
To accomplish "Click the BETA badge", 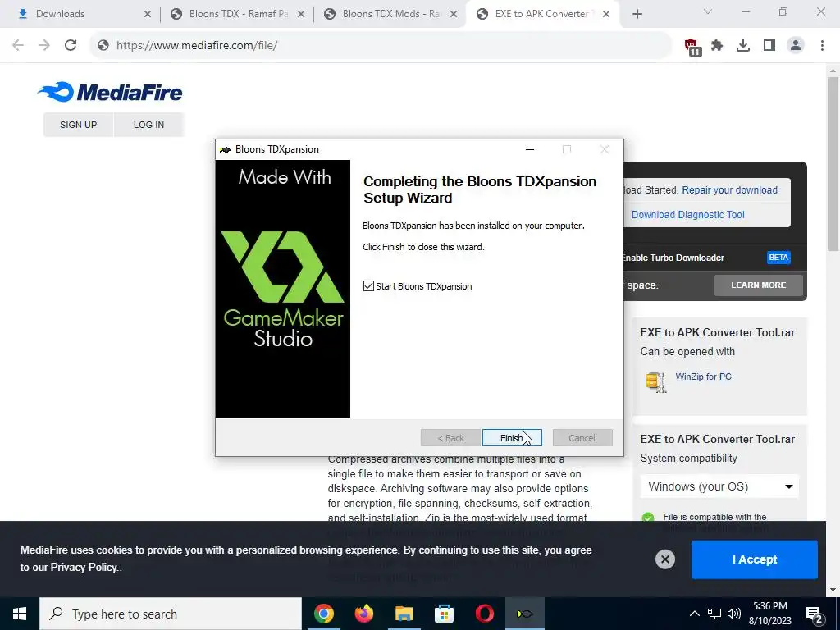I will [778, 258].
